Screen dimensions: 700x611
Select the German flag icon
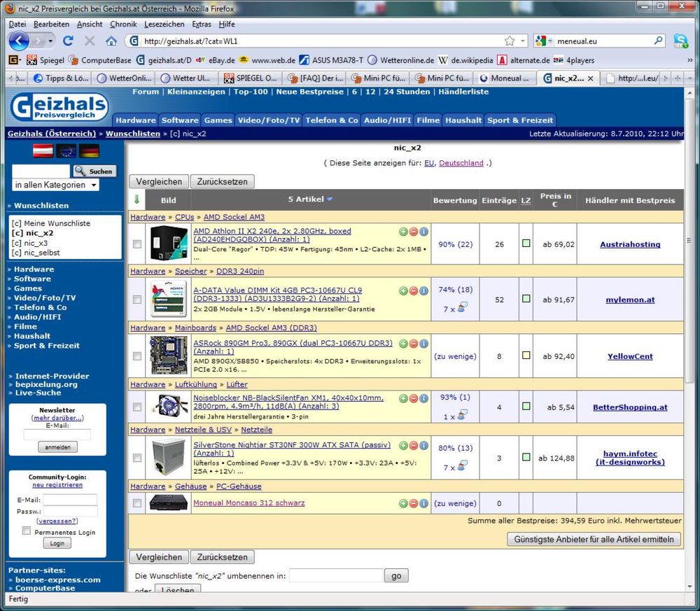89,151
